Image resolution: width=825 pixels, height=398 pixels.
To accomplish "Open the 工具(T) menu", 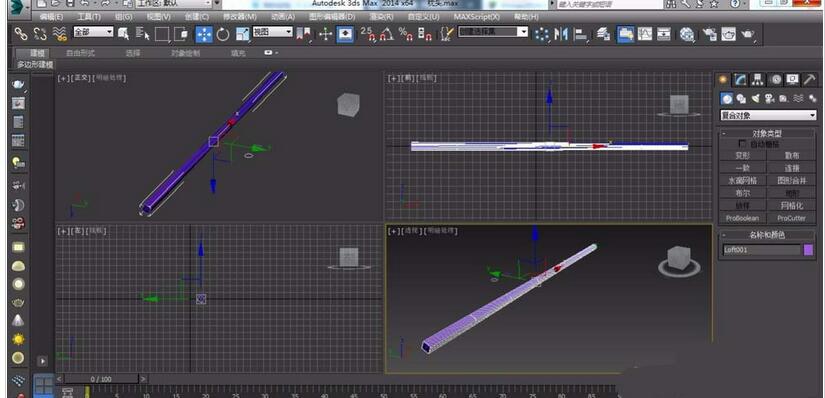I will pos(89,17).
